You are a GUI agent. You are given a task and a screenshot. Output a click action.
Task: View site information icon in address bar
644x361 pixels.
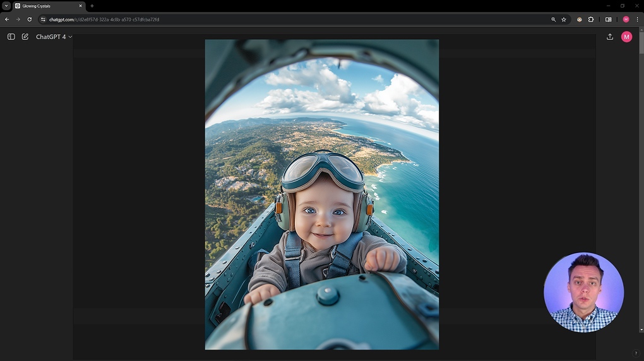(x=43, y=20)
